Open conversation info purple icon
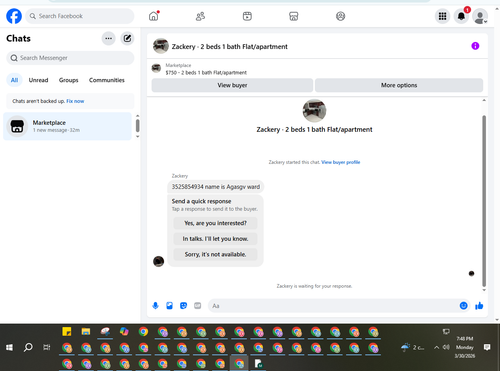Image resolution: width=500 pixels, height=371 pixels. point(475,46)
